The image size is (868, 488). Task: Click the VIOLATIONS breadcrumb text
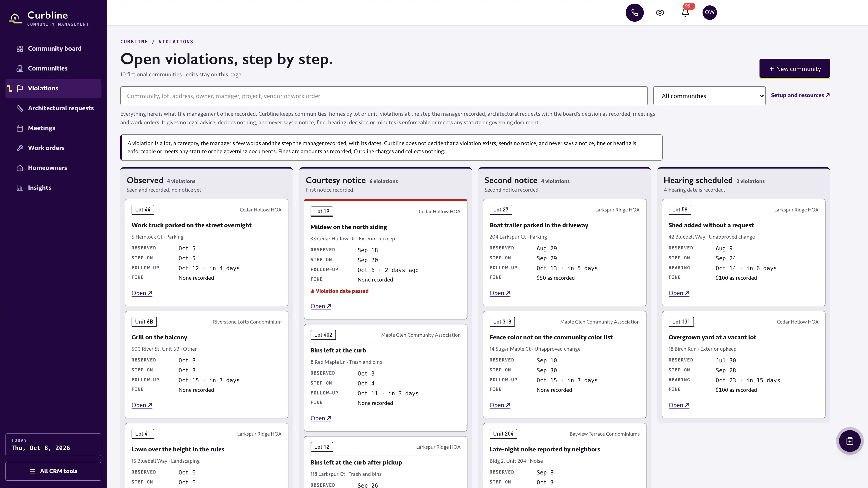(x=176, y=42)
